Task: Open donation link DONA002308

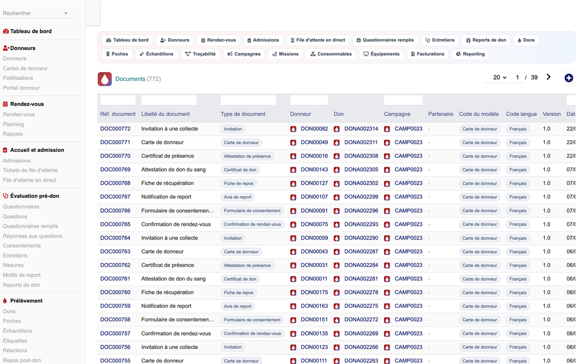Action: [x=361, y=156]
